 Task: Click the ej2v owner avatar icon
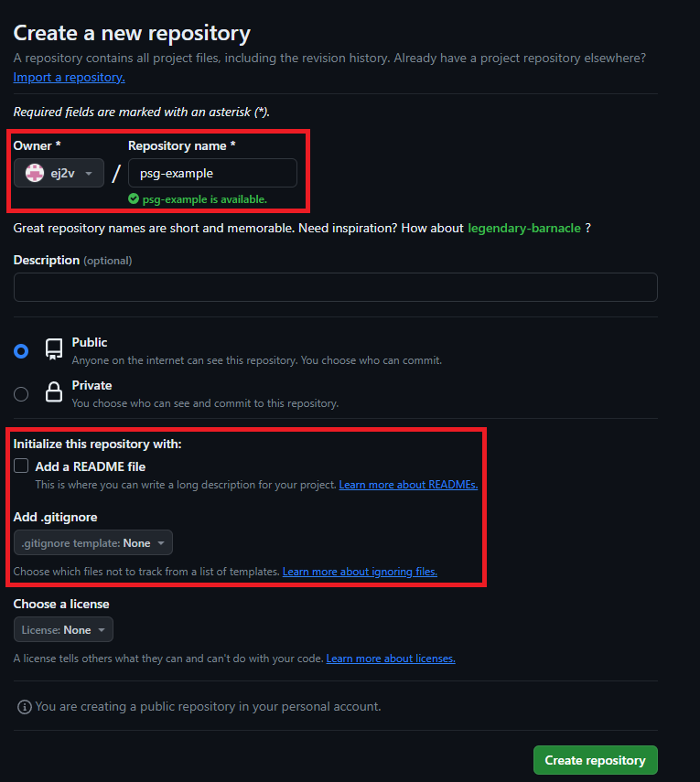[35, 173]
